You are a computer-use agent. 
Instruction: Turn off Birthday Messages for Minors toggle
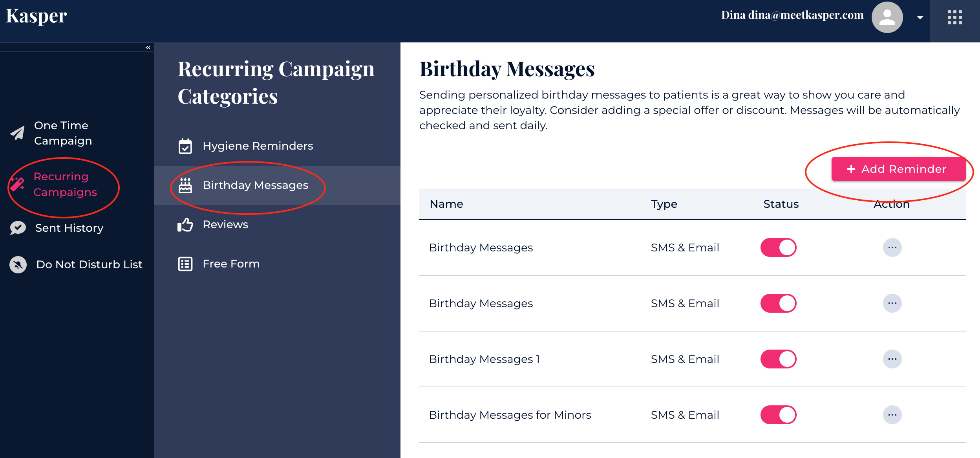point(778,415)
